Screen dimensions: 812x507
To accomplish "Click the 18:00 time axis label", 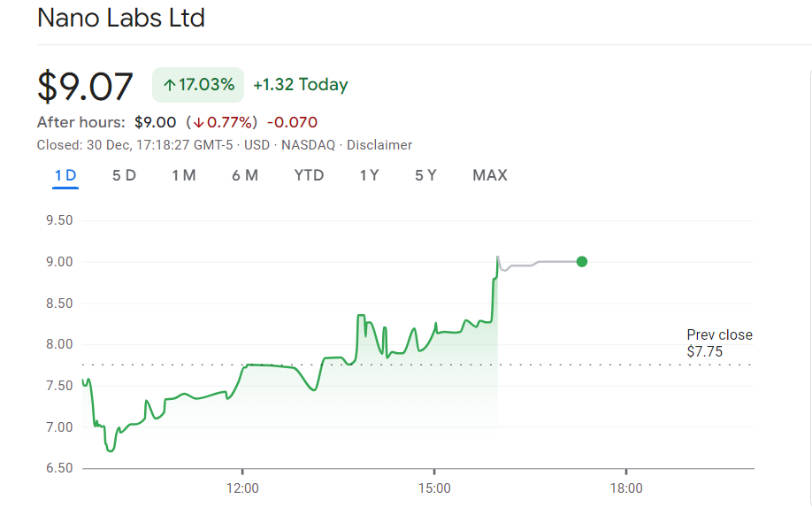I will tap(625, 488).
